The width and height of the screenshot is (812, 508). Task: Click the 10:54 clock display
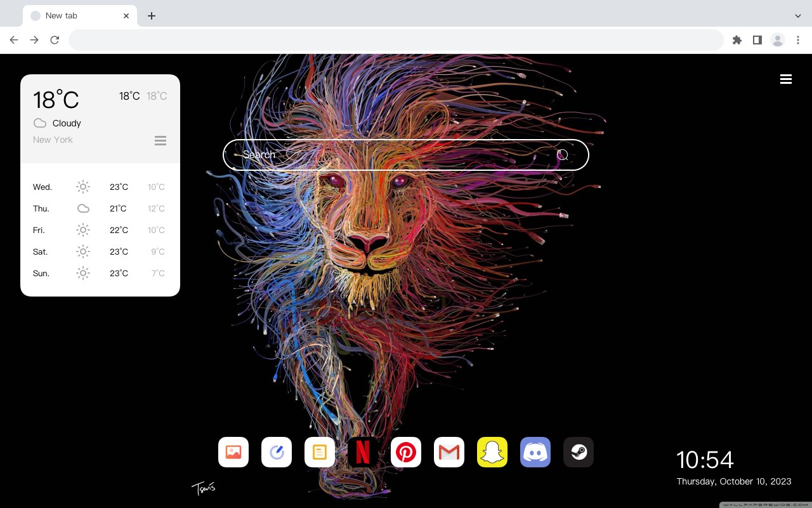click(705, 460)
